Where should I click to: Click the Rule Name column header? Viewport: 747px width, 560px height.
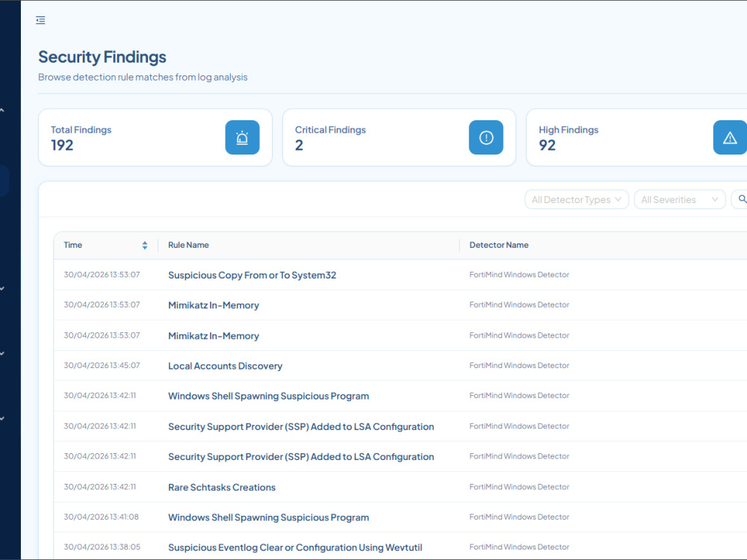coord(188,245)
